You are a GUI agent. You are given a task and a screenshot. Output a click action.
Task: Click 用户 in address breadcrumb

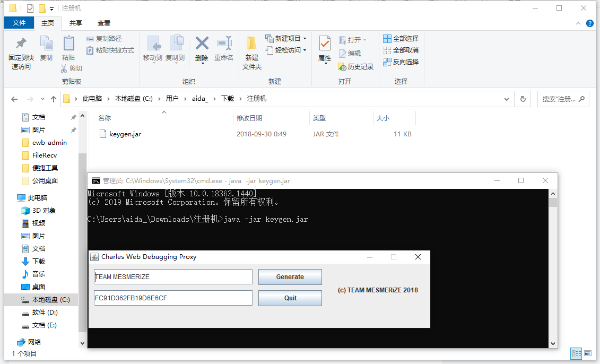172,99
